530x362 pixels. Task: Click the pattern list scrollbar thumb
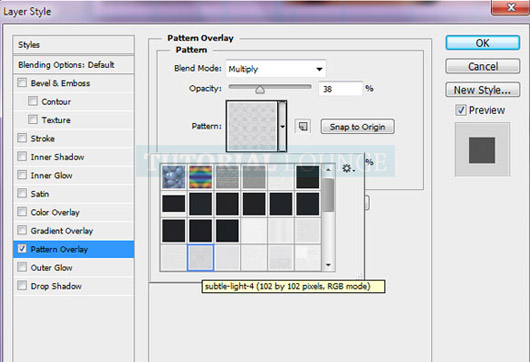click(x=328, y=195)
